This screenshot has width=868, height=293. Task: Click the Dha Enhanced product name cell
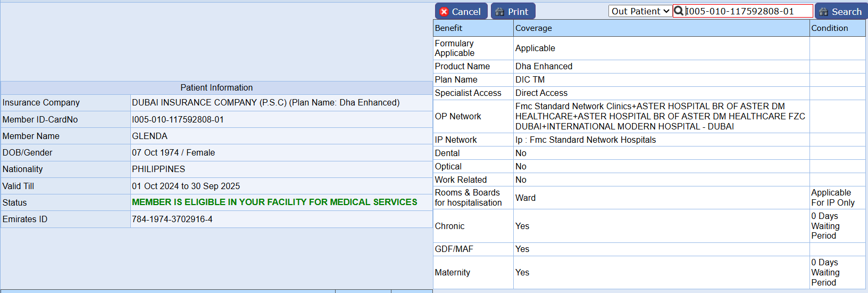[544, 67]
